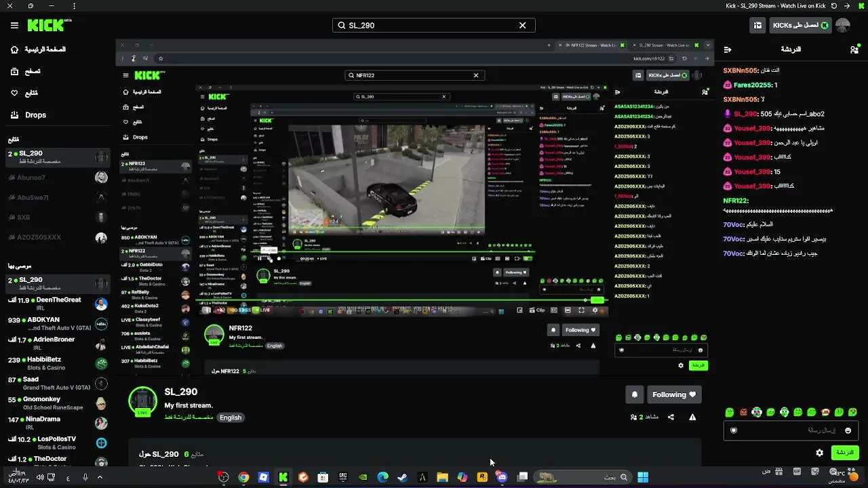The height and width of the screenshot is (488, 868).
Task: Clear the SL_290 search text
Action: [522, 25]
